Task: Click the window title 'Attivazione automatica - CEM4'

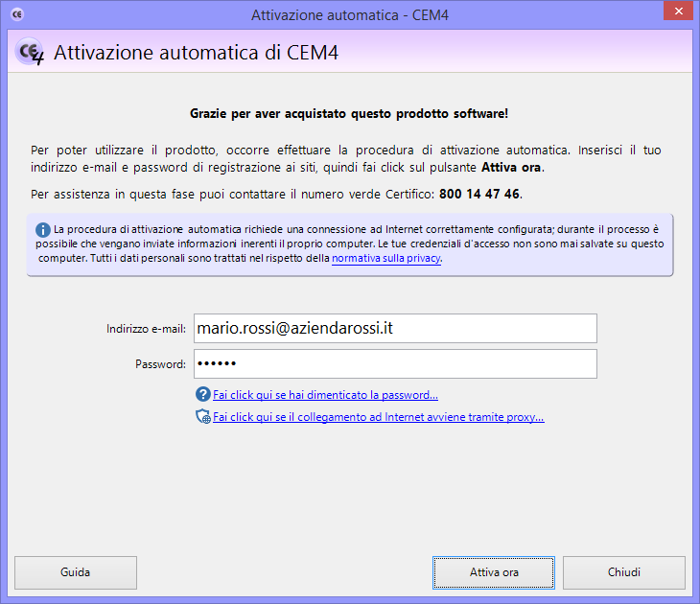Action: pyautogui.click(x=350, y=15)
